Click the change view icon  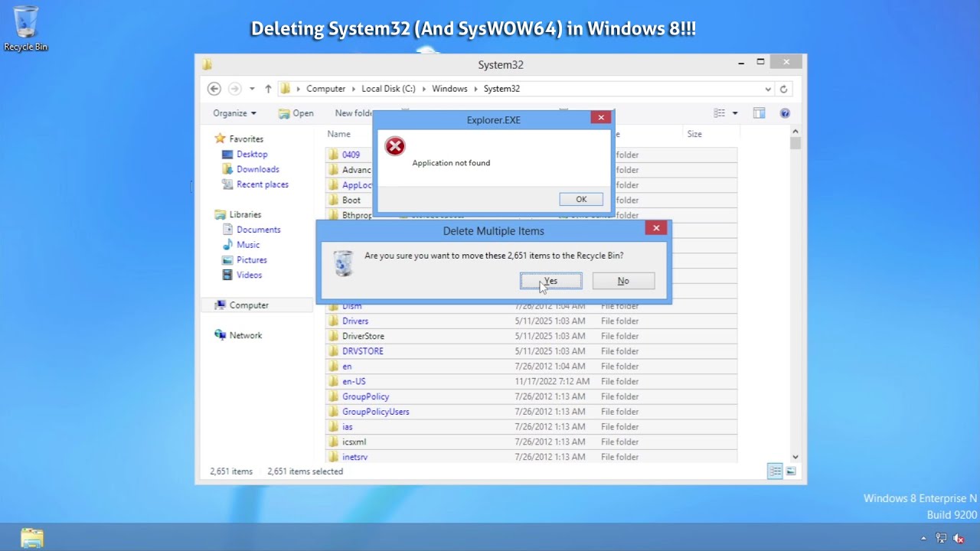tap(719, 113)
